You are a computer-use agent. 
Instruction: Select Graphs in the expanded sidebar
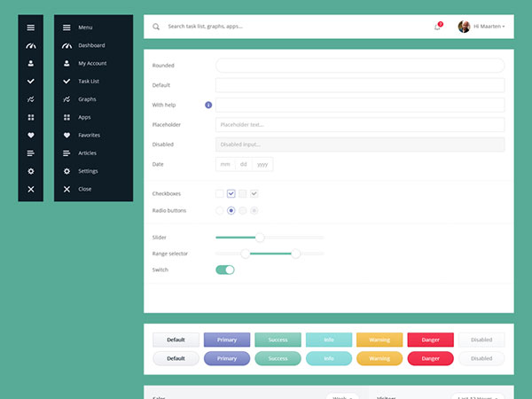pos(93,99)
